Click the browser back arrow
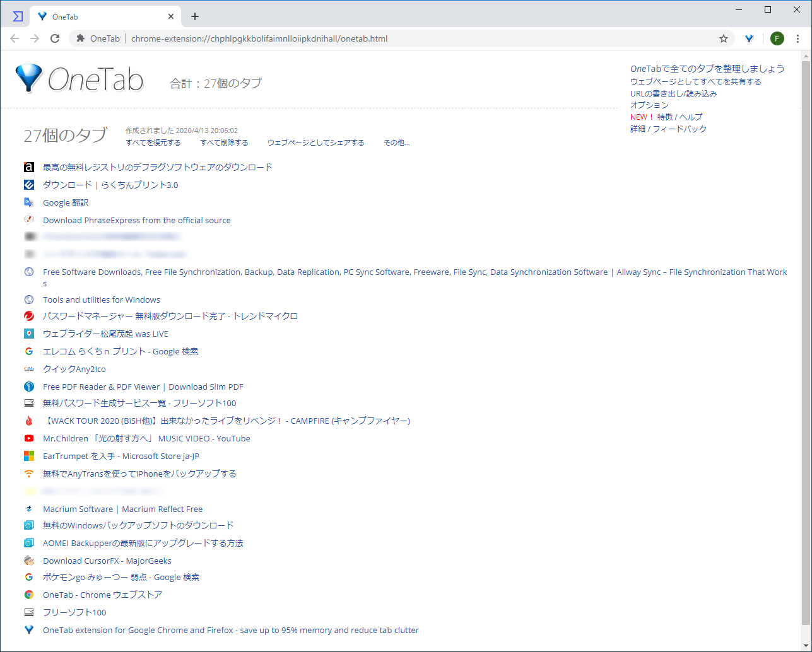 15,38
